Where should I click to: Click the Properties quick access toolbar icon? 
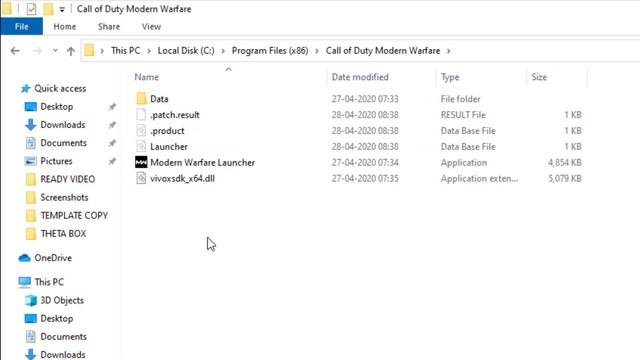click(31, 9)
